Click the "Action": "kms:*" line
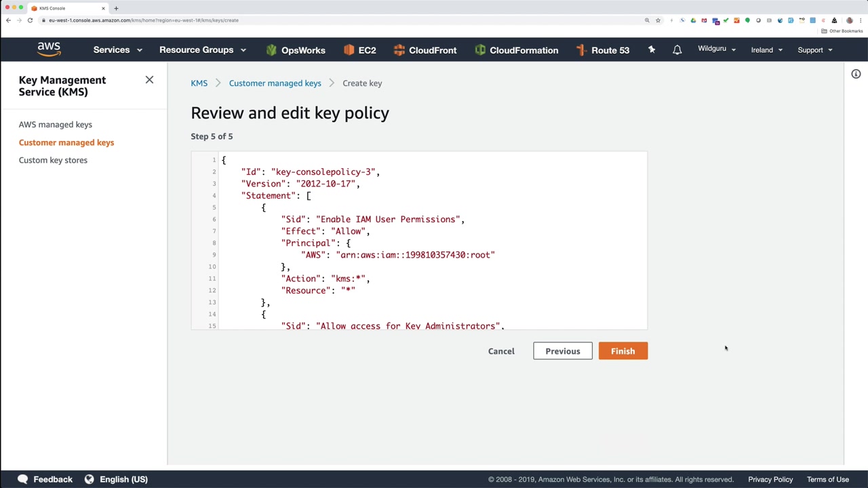 point(325,279)
